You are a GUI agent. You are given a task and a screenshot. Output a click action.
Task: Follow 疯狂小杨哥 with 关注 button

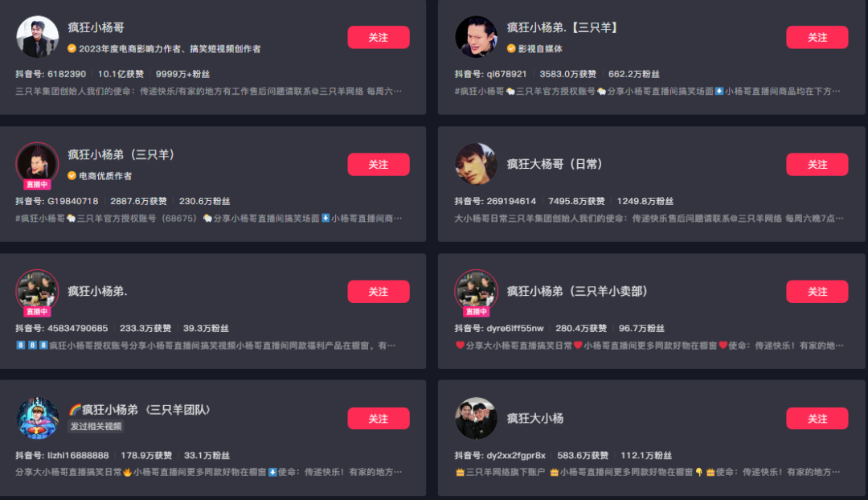point(379,37)
